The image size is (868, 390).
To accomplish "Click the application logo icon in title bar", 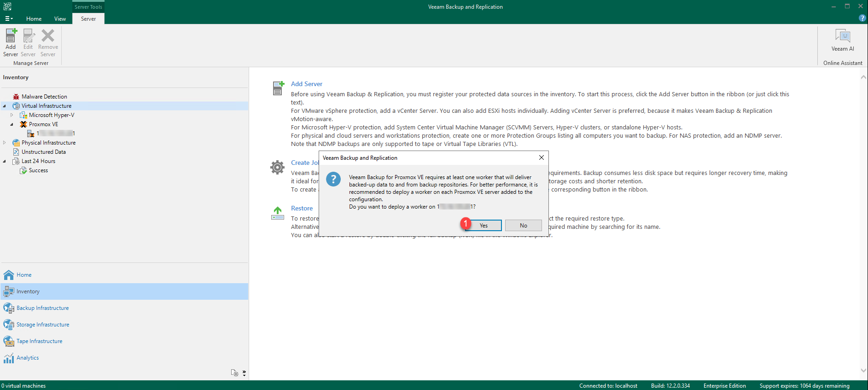I will point(7,6).
